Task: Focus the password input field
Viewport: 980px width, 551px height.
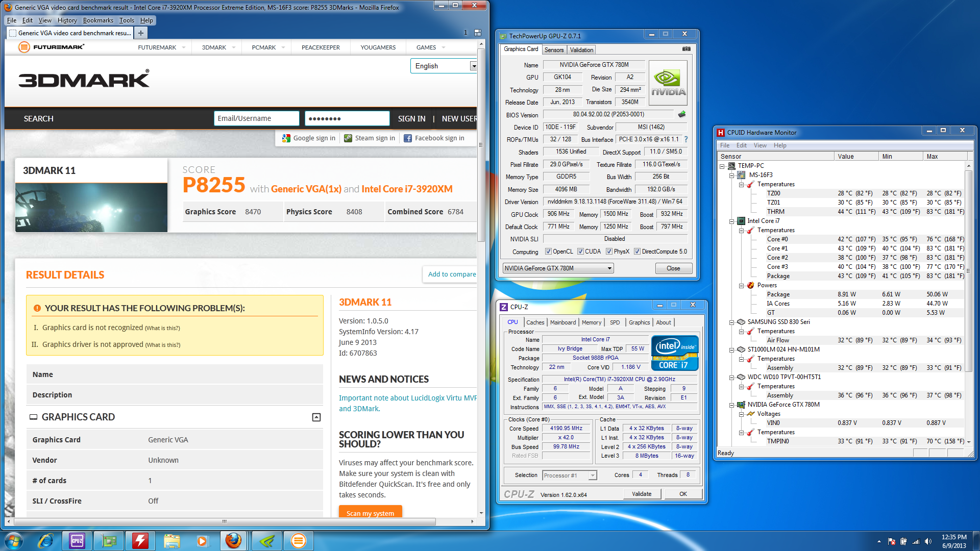Action: pos(347,118)
